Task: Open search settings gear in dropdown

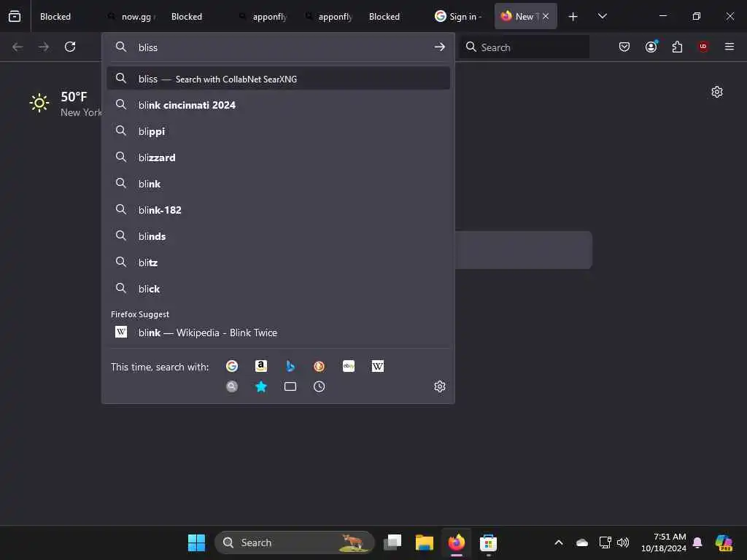Action: click(440, 386)
